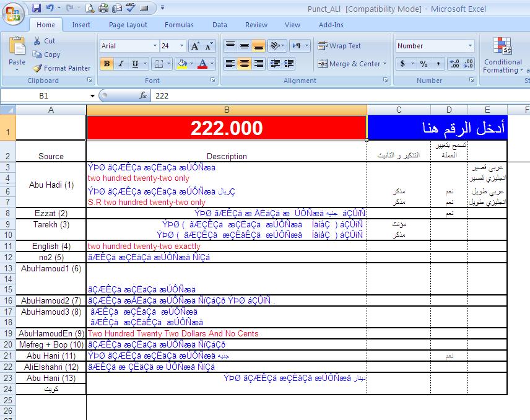Align text to the right
Viewport: 530px width, 420px height.
pos(259,64)
